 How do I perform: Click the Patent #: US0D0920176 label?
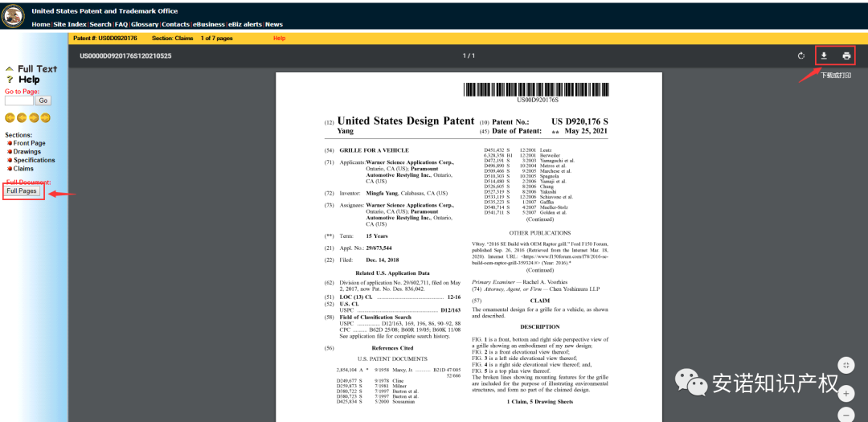105,39
